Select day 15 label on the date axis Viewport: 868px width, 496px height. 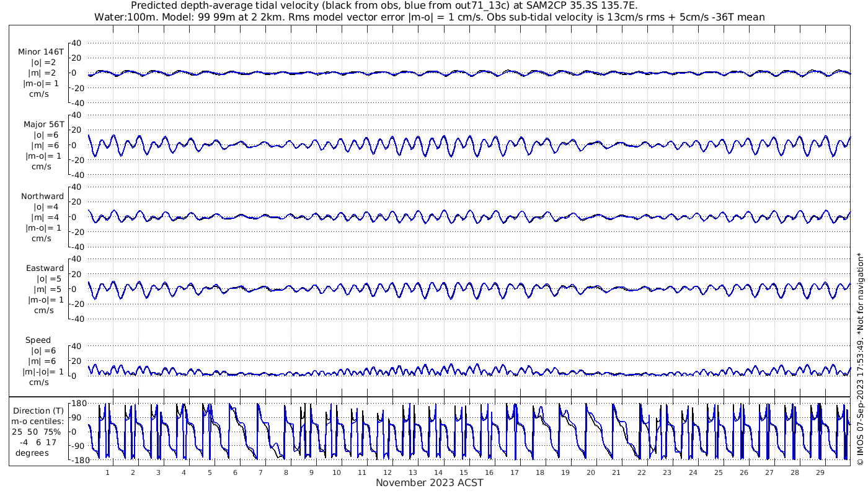coord(464,472)
